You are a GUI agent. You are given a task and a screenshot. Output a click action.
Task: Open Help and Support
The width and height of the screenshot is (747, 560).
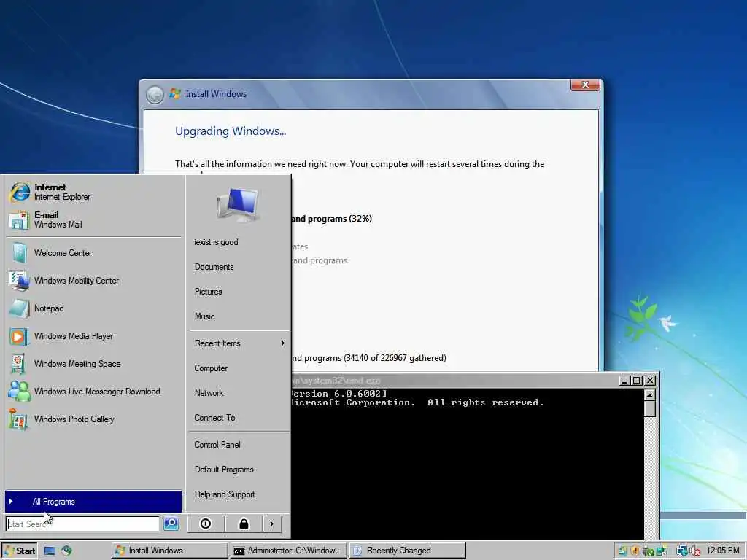pos(239,494)
